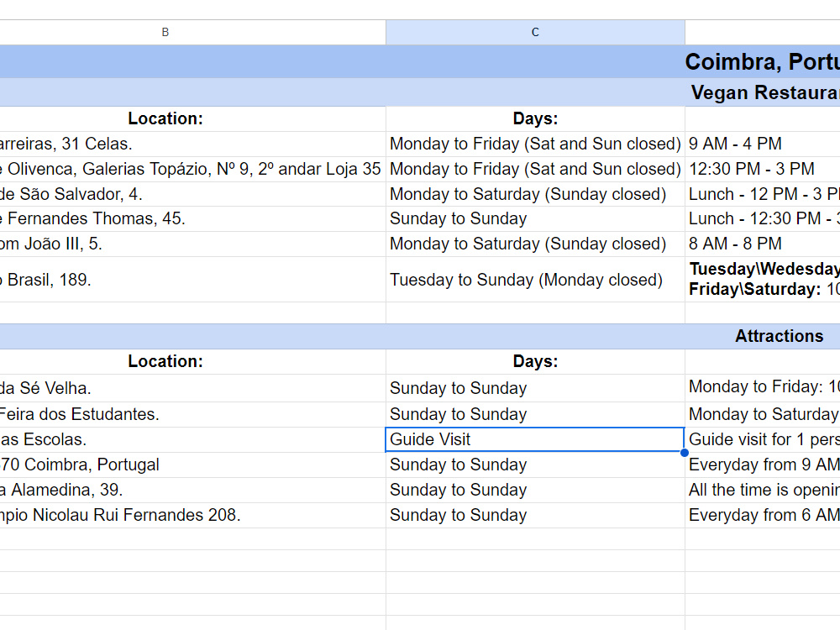Select column C header
Image resolution: width=840 pixels, height=630 pixels.
click(x=535, y=32)
